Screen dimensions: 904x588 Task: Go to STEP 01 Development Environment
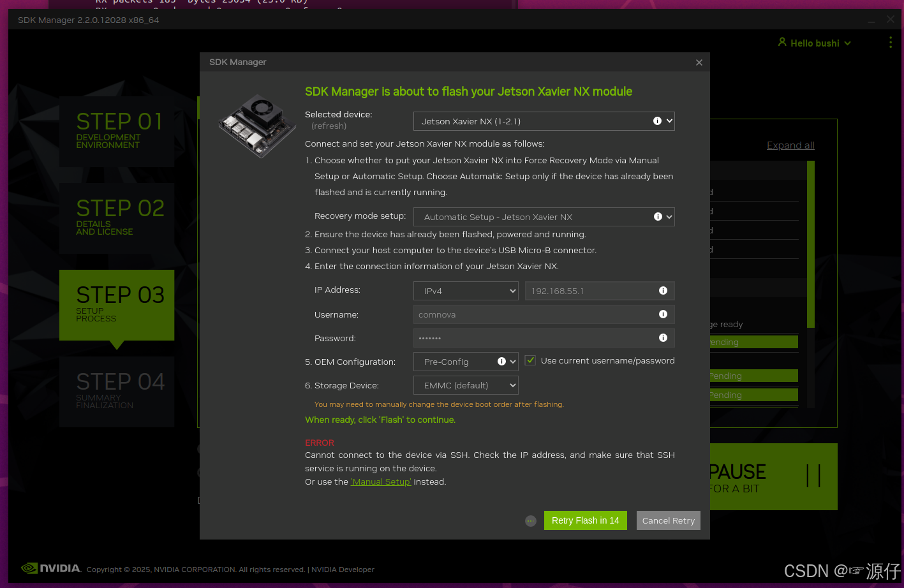click(x=117, y=132)
